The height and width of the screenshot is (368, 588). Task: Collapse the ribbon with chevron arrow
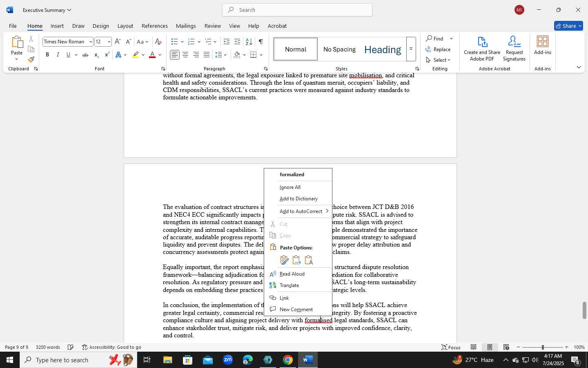coord(579,67)
